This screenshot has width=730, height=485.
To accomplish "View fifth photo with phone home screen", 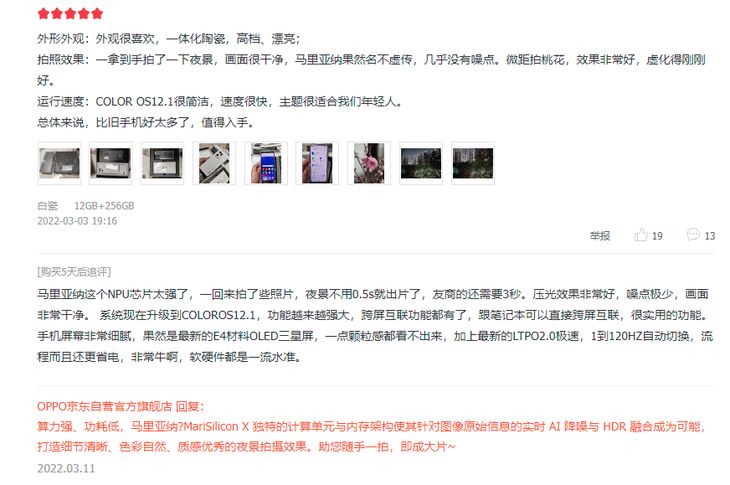I will (266, 163).
